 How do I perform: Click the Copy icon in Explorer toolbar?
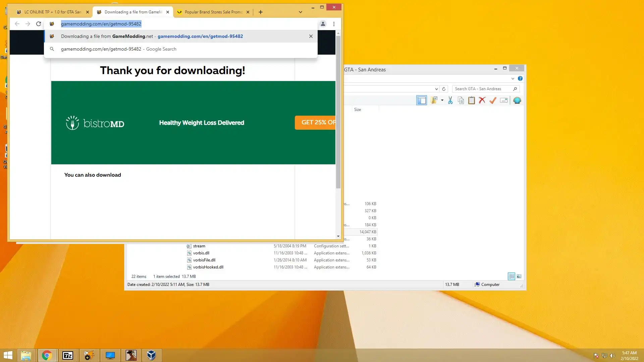pos(461,100)
